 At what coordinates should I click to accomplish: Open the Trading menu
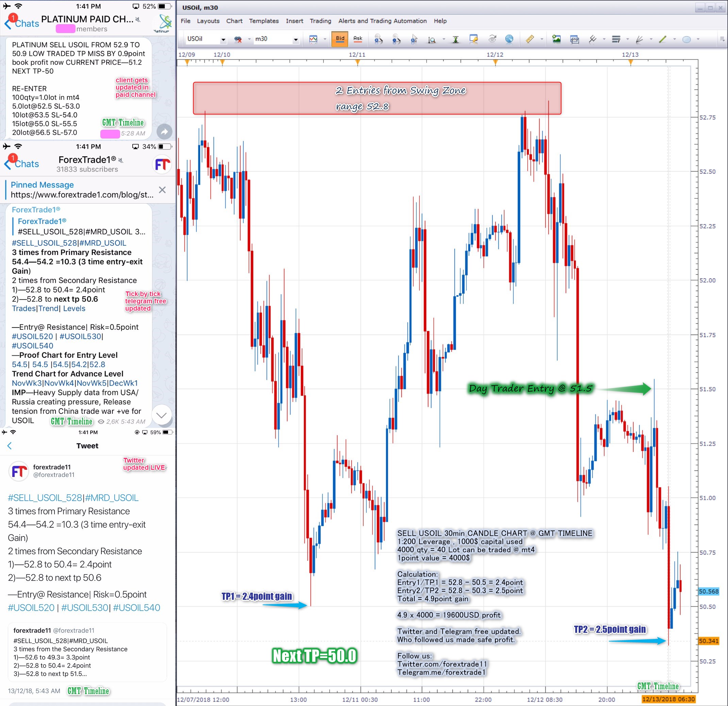(x=320, y=21)
